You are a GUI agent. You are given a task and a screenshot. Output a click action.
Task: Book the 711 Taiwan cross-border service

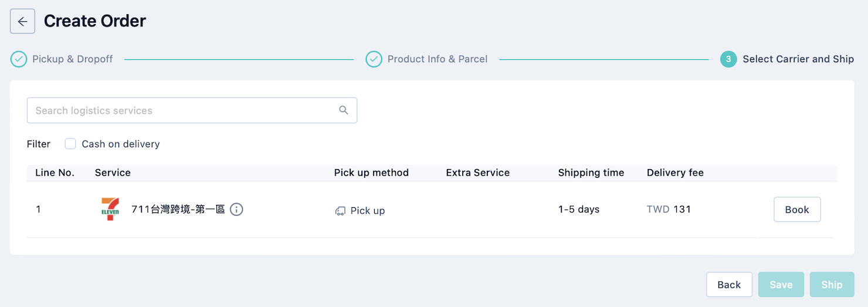click(797, 210)
